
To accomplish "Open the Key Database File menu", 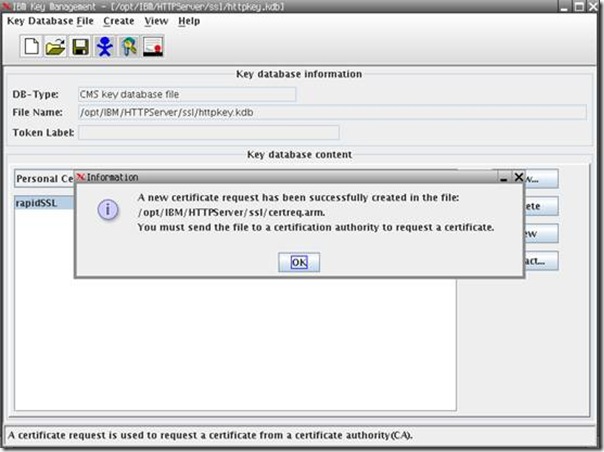I will 50,21.
